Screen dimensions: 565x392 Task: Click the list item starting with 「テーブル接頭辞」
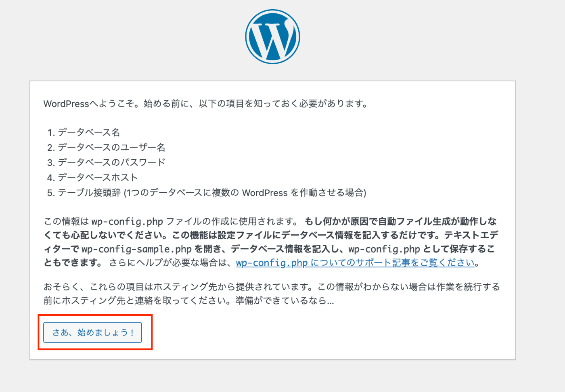[x=212, y=192]
